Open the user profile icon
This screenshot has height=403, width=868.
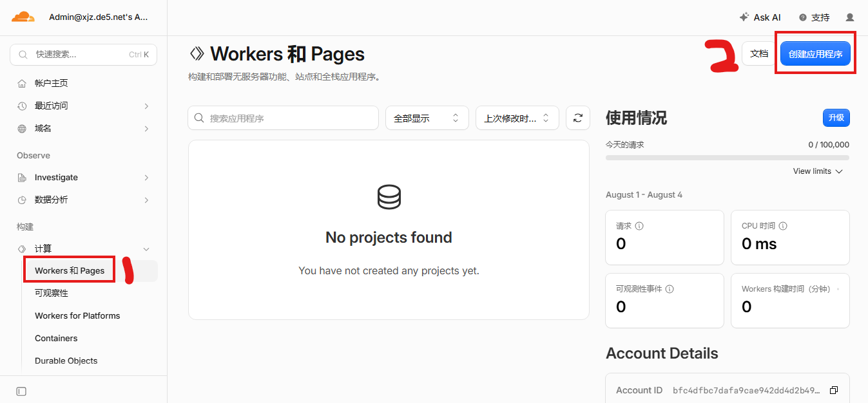click(x=850, y=17)
